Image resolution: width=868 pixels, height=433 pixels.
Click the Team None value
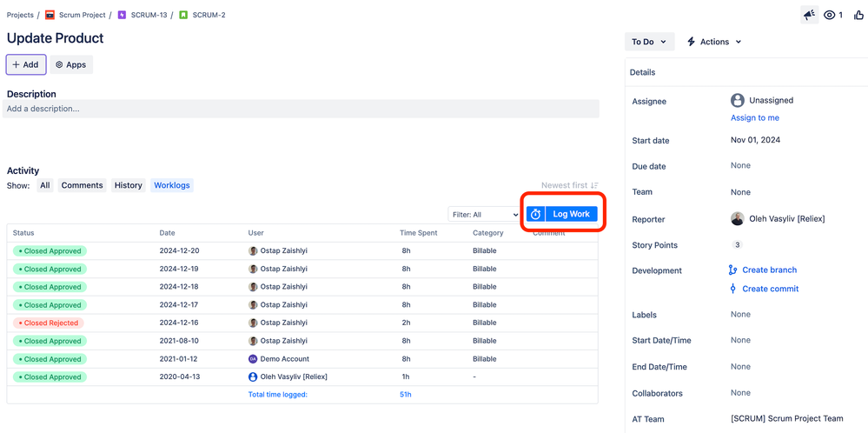click(x=740, y=192)
